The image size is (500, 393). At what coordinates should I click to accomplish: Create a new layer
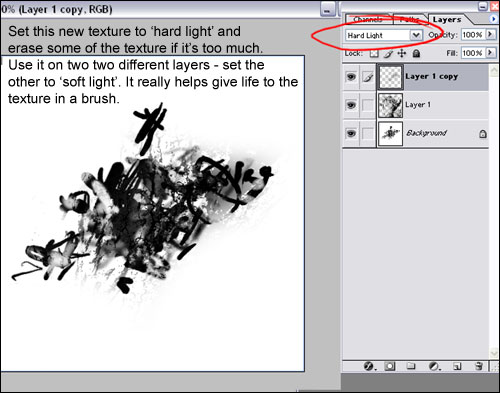point(457,366)
